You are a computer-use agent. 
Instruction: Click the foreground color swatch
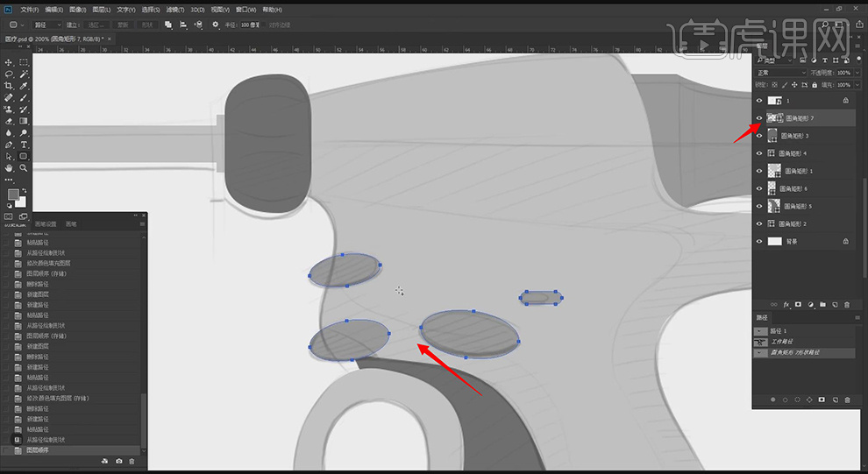pos(13,195)
